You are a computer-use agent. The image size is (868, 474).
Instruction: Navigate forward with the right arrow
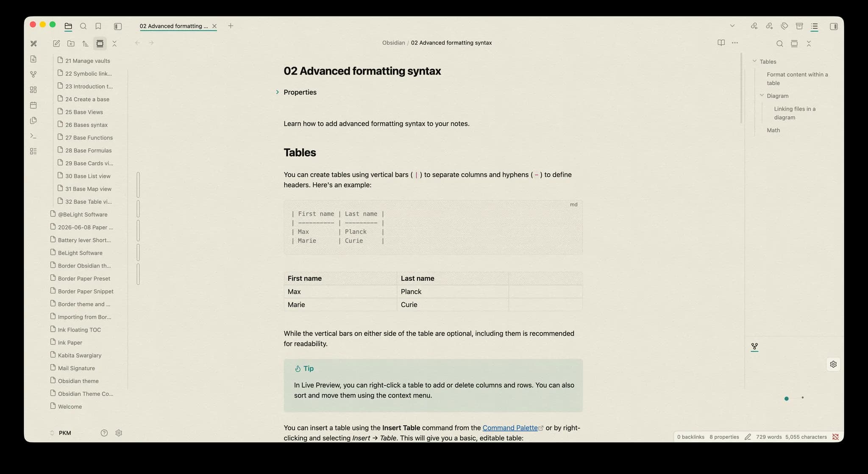coord(151,43)
